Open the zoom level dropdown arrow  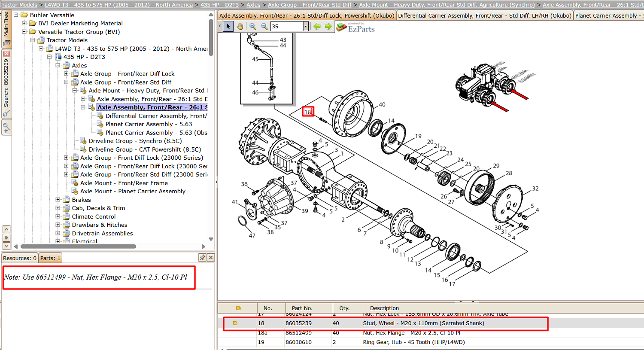tap(306, 27)
